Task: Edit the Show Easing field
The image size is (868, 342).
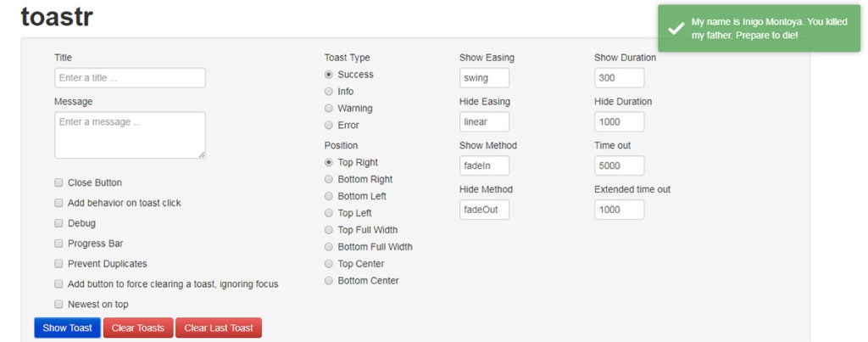Action: [484, 78]
